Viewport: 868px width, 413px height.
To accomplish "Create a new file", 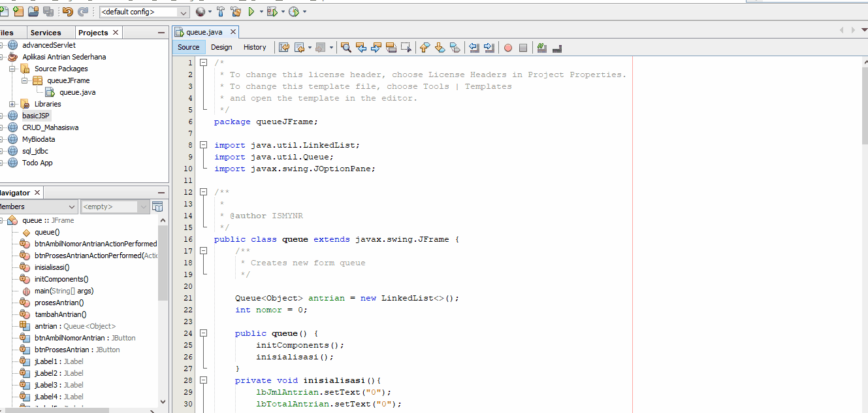I will pos(5,11).
